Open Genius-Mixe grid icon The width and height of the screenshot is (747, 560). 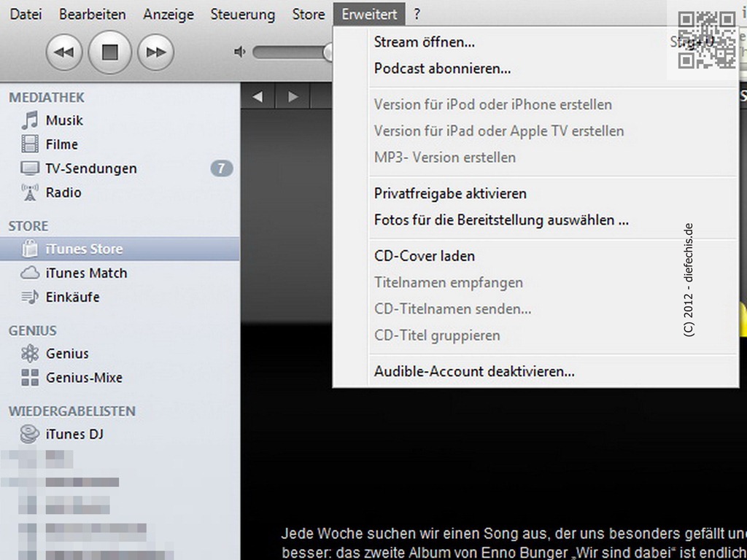point(30,377)
